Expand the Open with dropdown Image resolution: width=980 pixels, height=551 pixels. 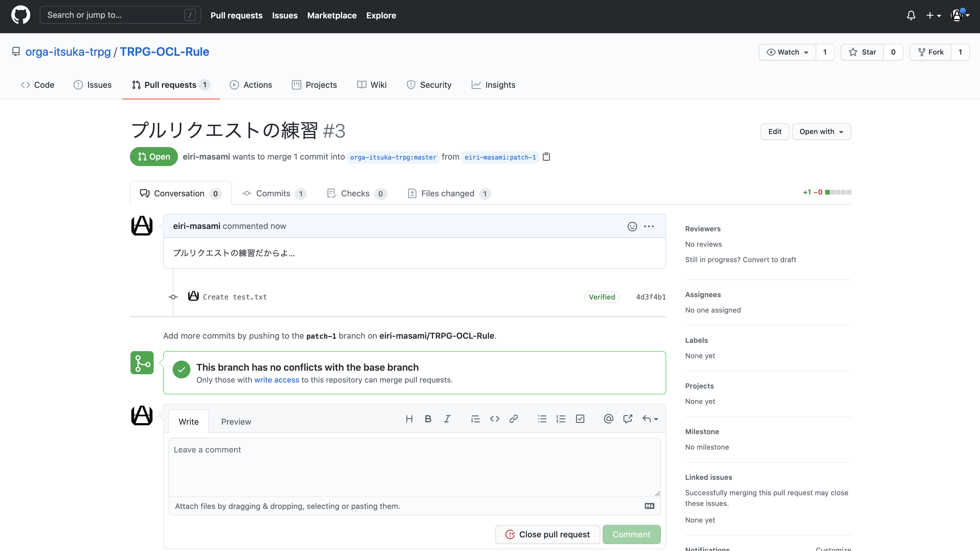pyautogui.click(x=821, y=132)
